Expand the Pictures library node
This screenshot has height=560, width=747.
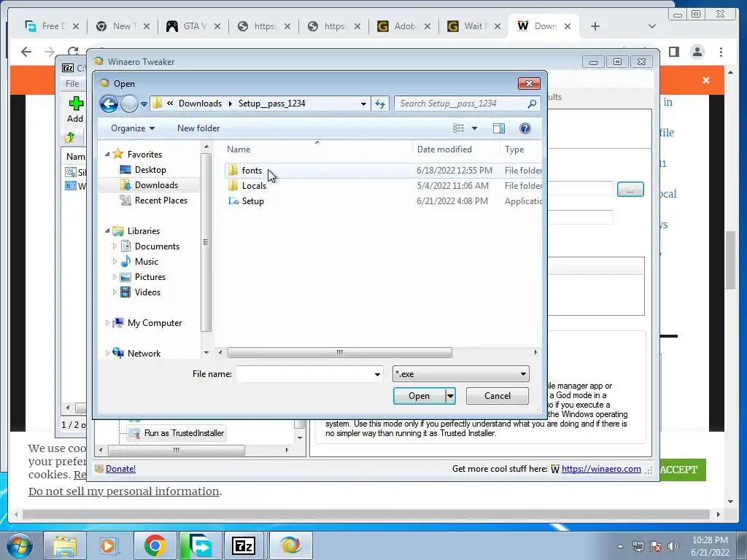click(115, 276)
